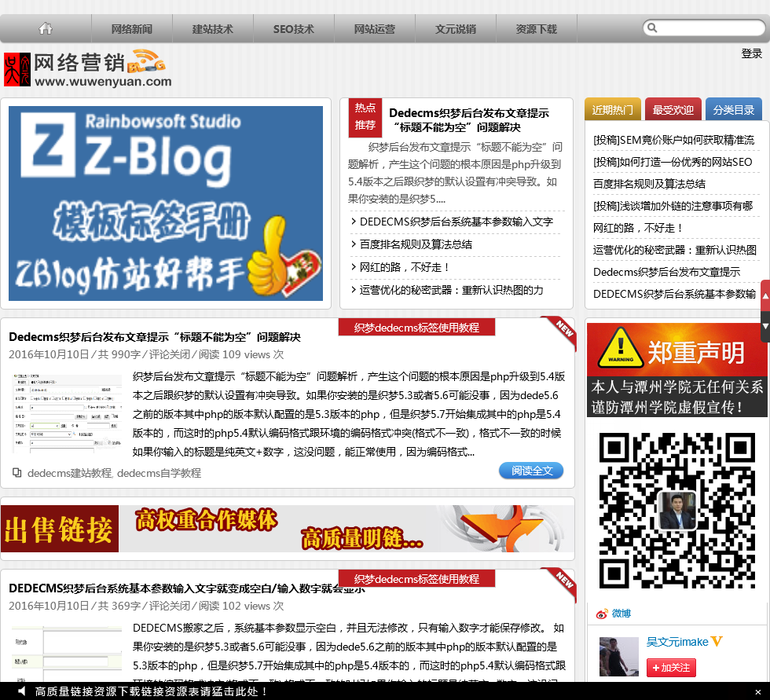770x700 pixels.
Task: Open 百度排名规则及算法总结 in featured list
Action: click(x=416, y=244)
